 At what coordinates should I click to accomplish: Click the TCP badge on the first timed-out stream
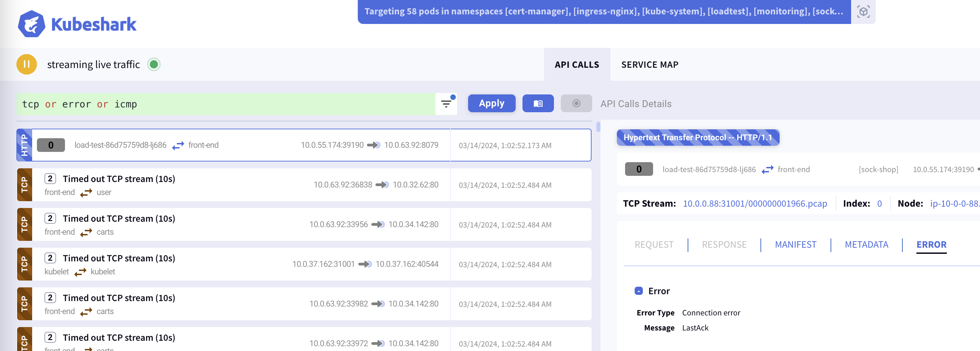pyautogui.click(x=24, y=185)
